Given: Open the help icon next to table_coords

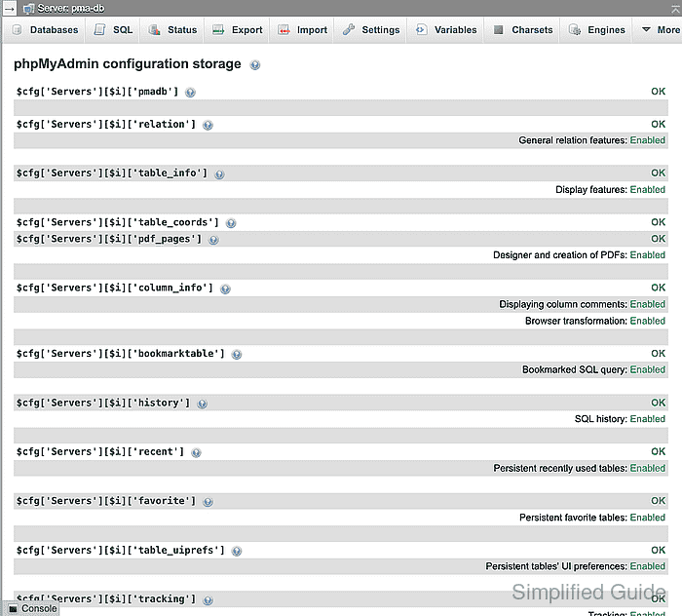Looking at the screenshot, I should point(231,223).
